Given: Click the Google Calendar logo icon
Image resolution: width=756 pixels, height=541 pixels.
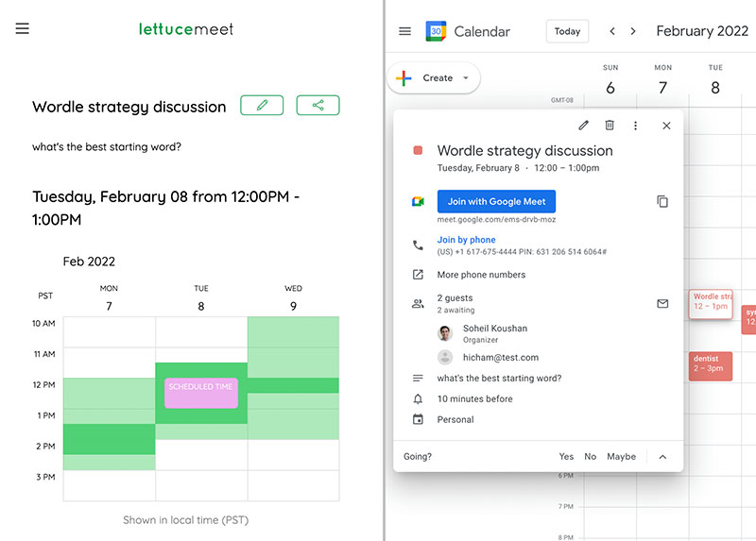Looking at the screenshot, I should tap(436, 31).
